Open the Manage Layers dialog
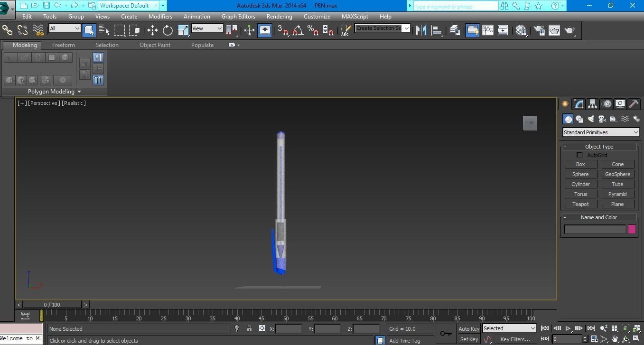Image resolution: width=644 pixels, height=345 pixels. click(x=454, y=30)
